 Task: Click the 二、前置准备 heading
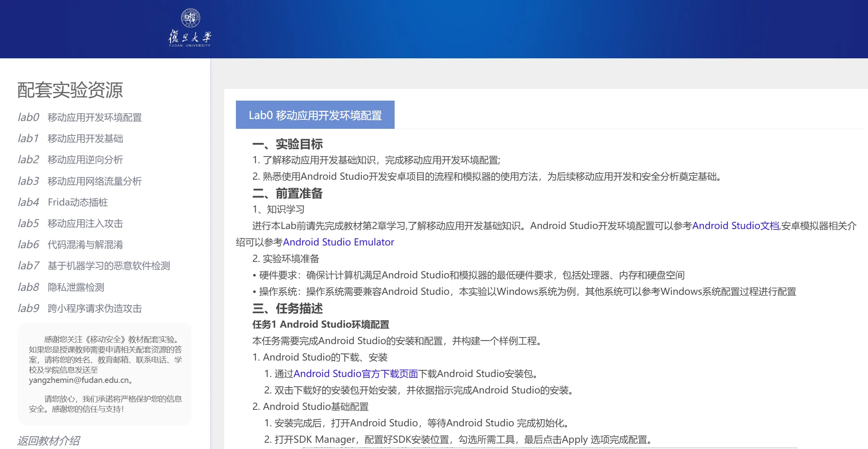coord(288,193)
